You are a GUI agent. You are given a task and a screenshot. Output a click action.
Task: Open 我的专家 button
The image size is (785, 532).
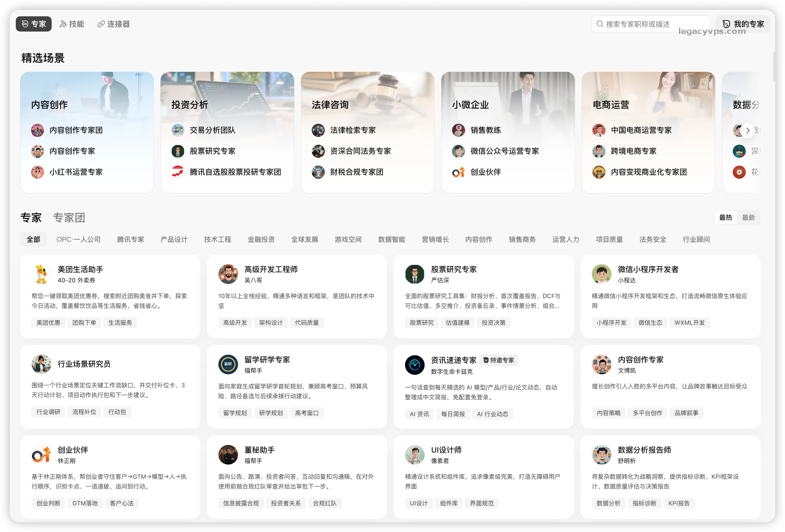pyautogui.click(x=743, y=24)
